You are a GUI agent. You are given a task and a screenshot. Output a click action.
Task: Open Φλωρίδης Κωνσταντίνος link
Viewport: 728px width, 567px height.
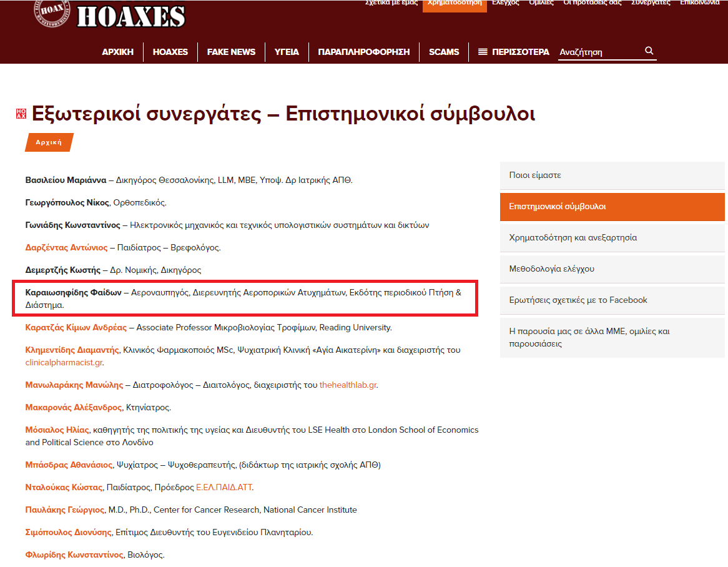coord(74,555)
